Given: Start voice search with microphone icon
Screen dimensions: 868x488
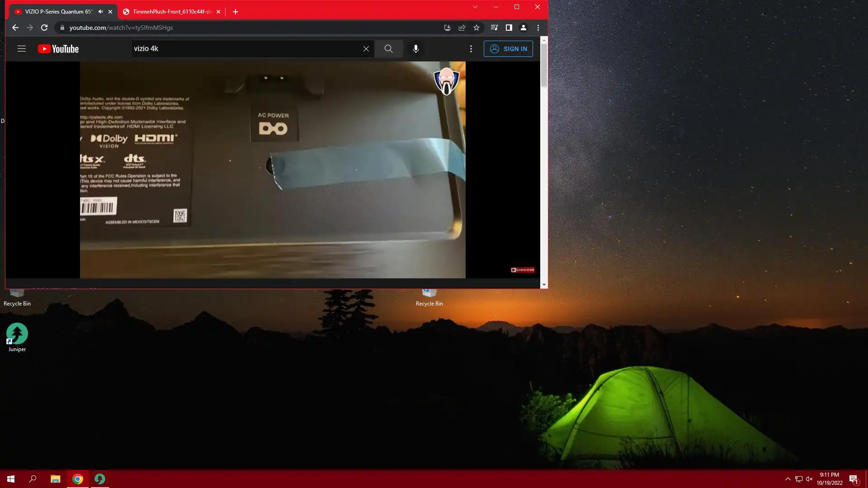Looking at the screenshot, I should [x=415, y=49].
